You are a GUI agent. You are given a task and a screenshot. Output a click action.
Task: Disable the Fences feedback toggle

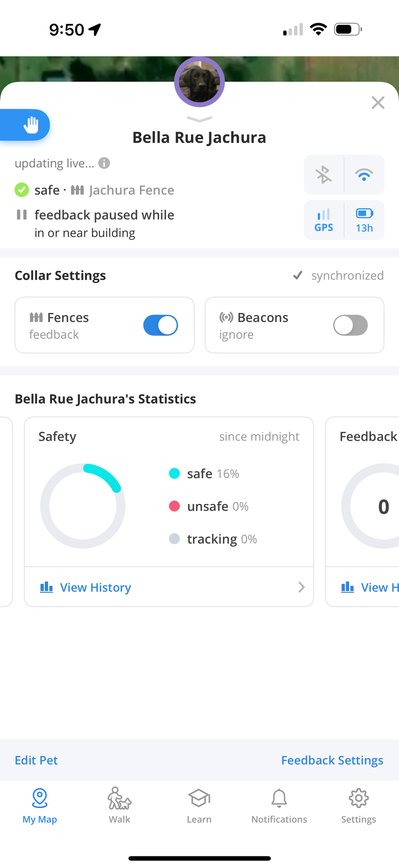coord(160,325)
